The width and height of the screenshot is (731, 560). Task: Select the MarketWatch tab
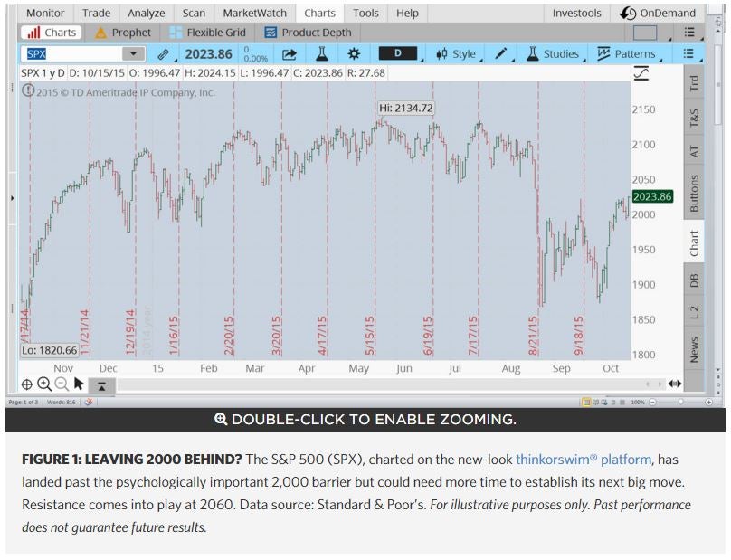pos(254,13)
